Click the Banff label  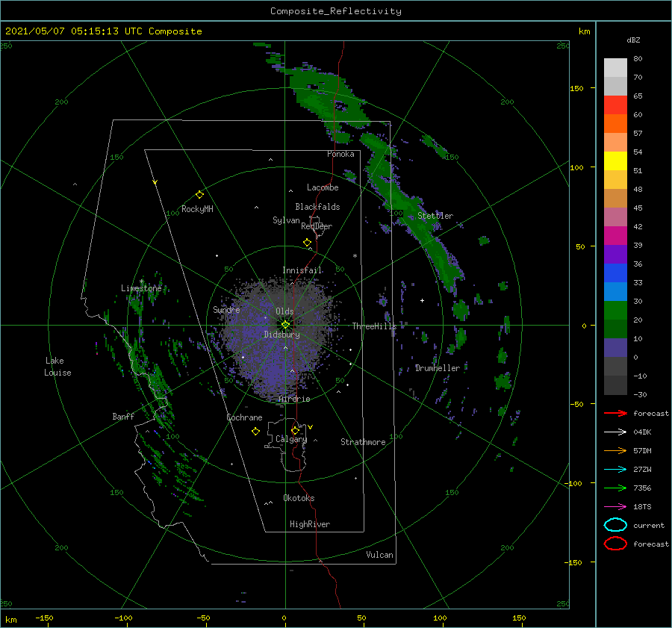coord(123,416)
